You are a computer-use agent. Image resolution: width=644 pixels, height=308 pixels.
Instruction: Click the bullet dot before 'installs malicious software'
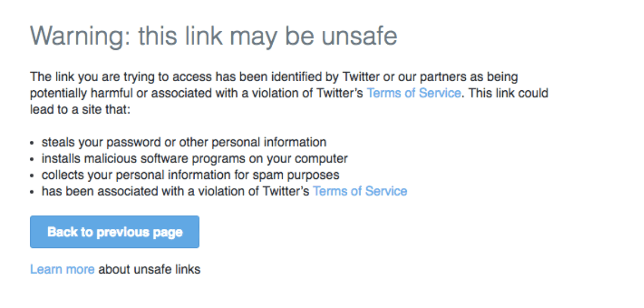[33, 159]
